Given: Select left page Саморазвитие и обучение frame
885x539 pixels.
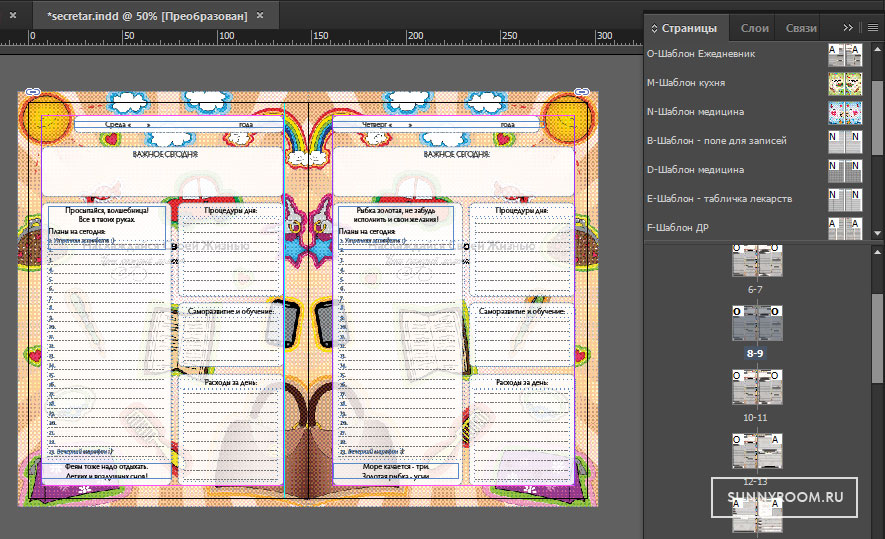Looking at the screenshot, I should (230, 335).
